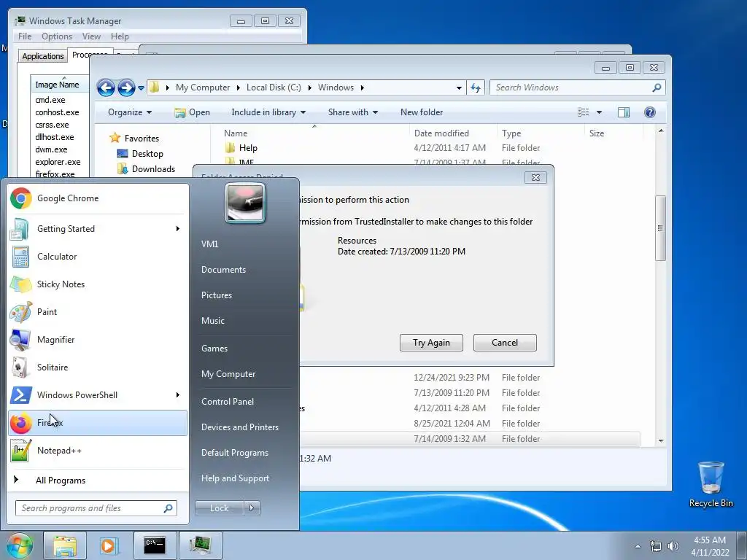The image size is (747, 560).
Task: Click Explorer Forward navigation button
Action: tap(126, 87)
